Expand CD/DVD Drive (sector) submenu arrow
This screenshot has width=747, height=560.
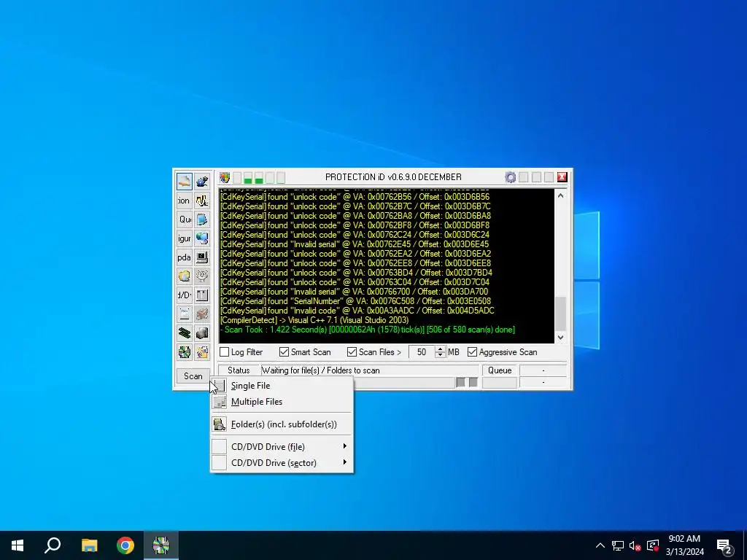345,462
